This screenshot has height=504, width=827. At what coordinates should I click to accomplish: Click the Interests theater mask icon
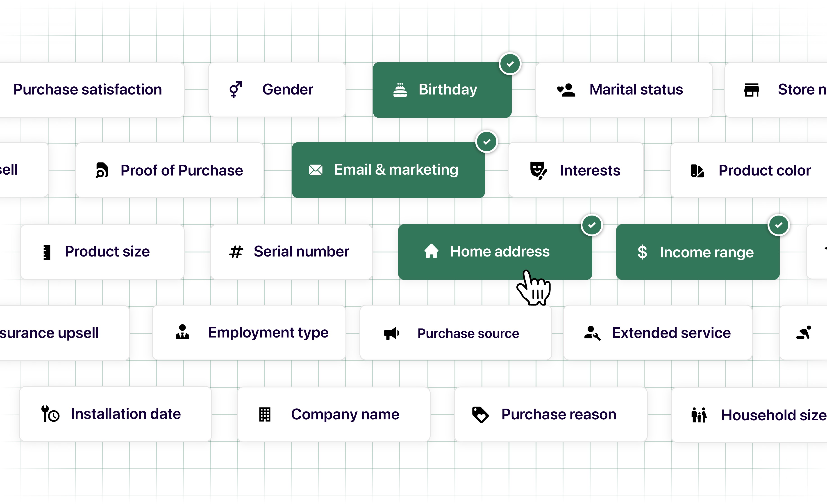tap(538, 170)
